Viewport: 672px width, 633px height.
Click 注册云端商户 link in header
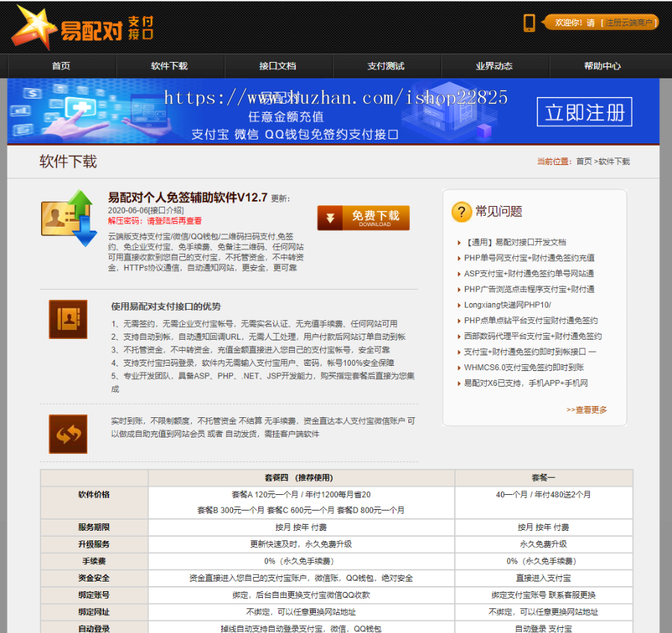tap(629, 22)
